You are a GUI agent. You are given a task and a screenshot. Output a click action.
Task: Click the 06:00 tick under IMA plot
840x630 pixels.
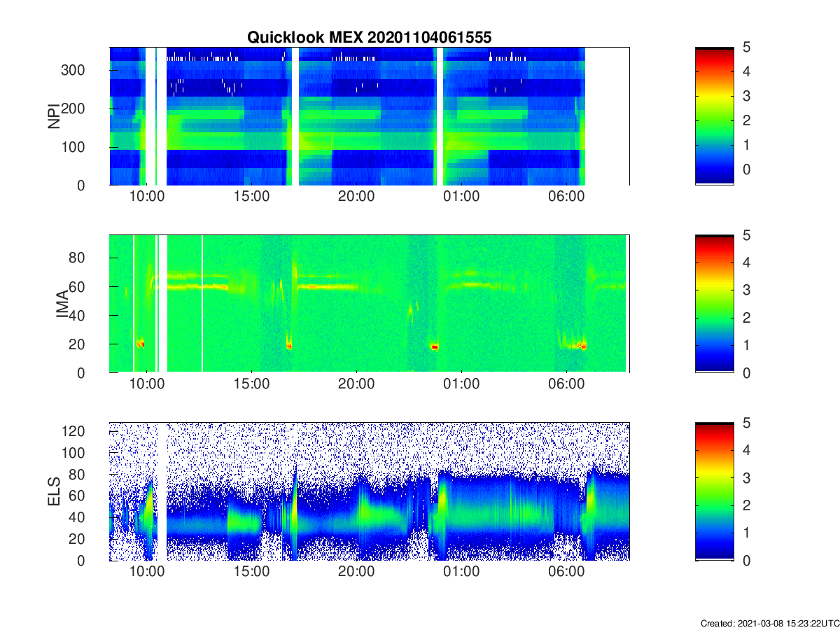coord(566,384)
